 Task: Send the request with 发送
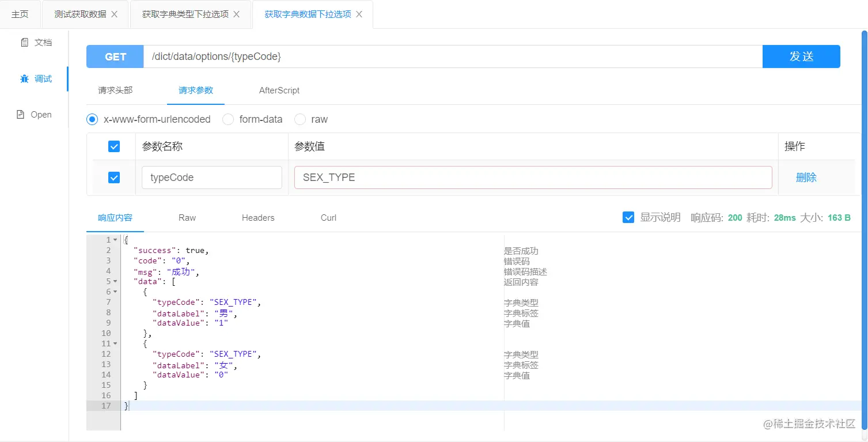801,56
